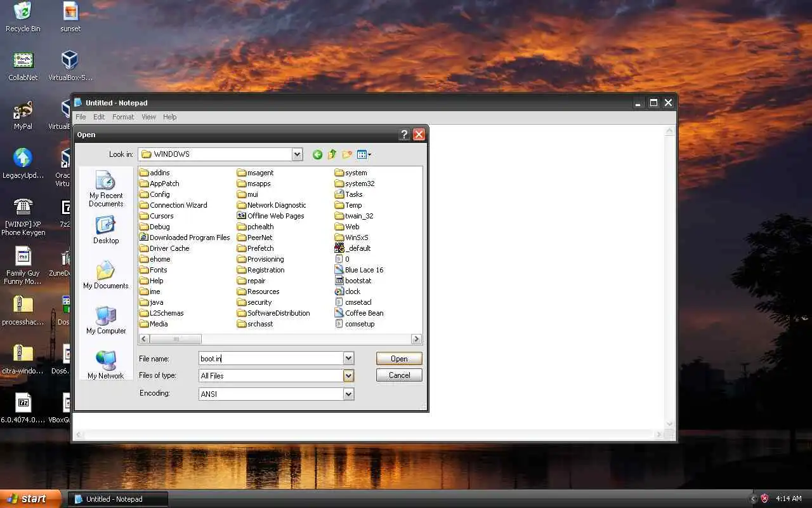Expand the Files of type dropdown
812x508 pixels.
pyautogui.click(x=348, y=376)
